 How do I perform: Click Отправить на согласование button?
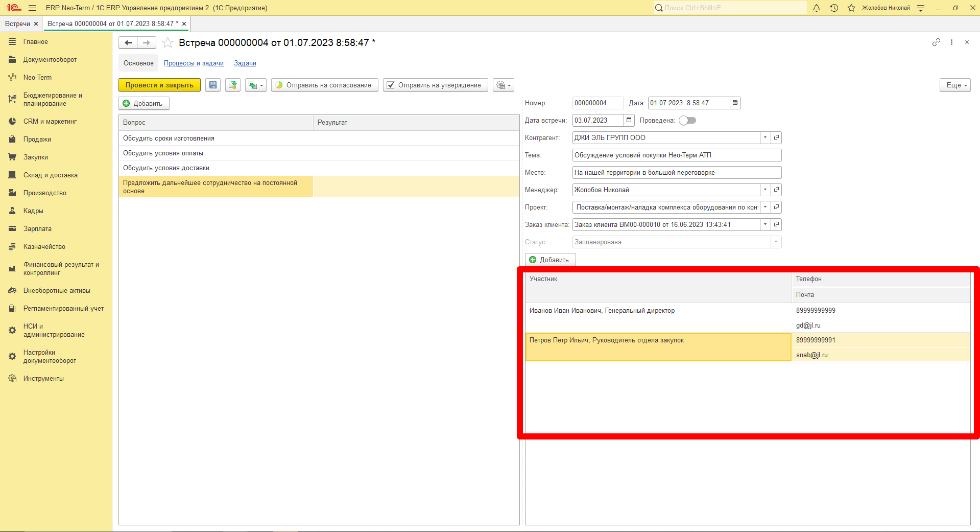click(x=324, y=85)
